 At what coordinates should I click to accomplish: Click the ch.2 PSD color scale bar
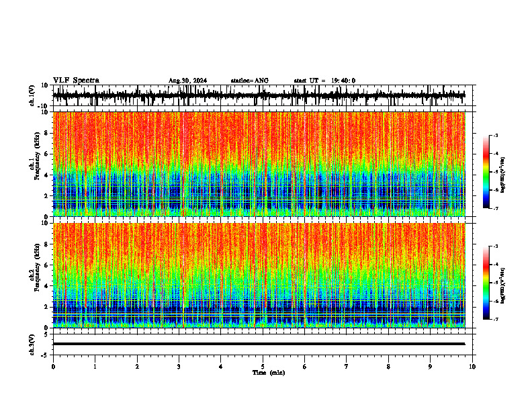click(486, 283)
